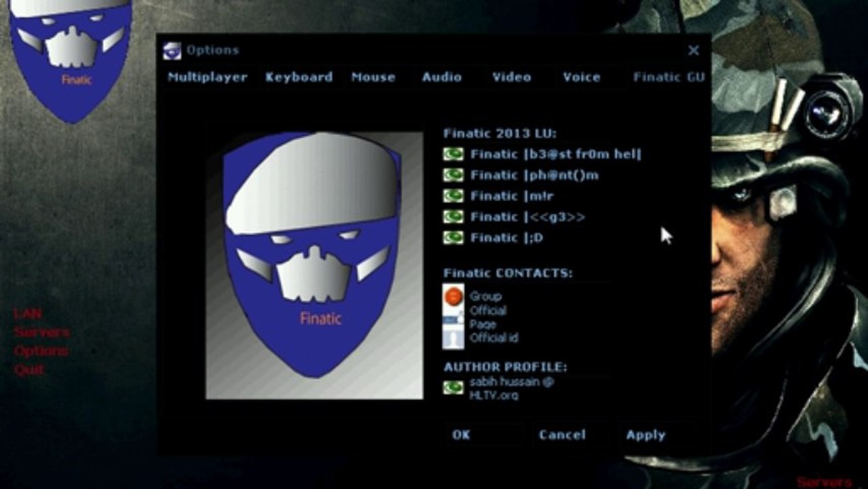Open the Official Page link
The width and height of the screenshot is (868, 489).
[488, 317]
